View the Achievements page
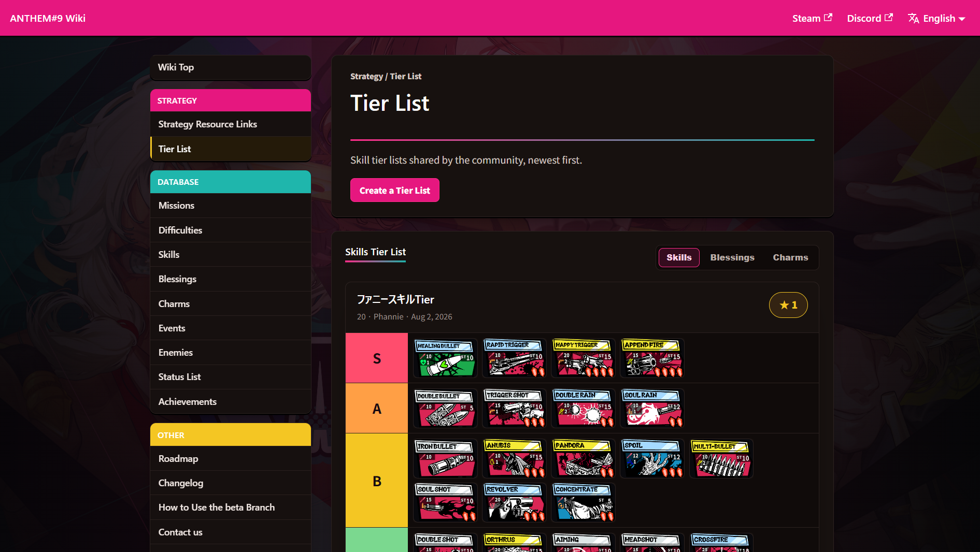 click(231, 402)
